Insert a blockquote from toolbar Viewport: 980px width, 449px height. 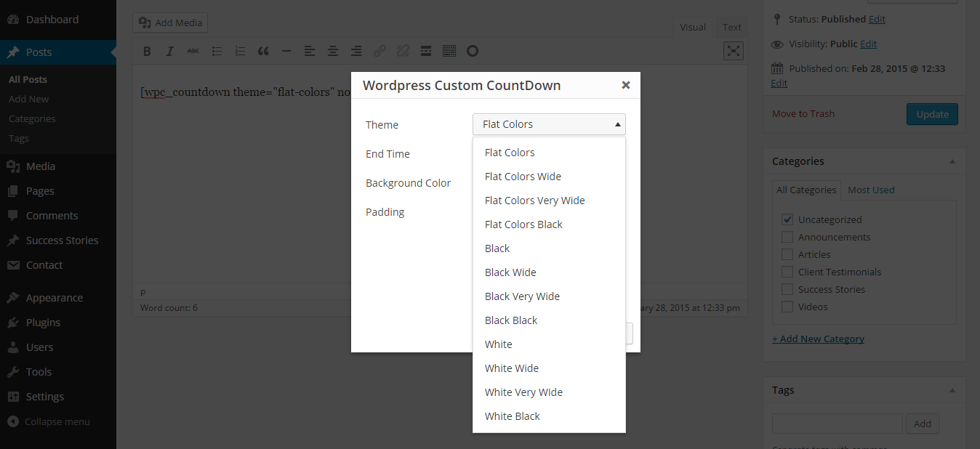point(263,51)
